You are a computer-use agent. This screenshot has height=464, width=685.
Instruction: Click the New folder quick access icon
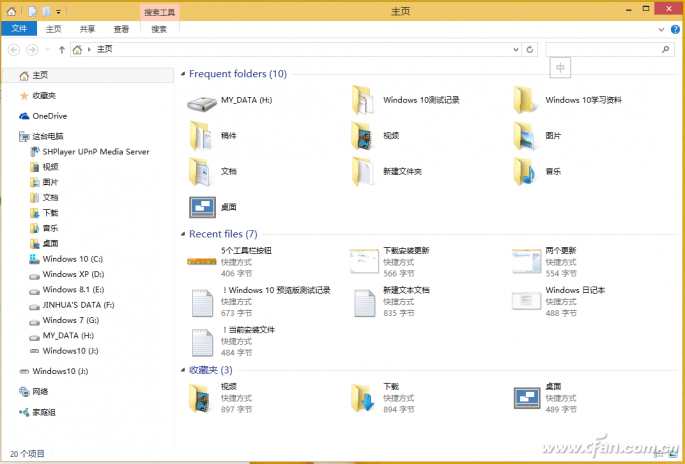[x=46, y=11]
